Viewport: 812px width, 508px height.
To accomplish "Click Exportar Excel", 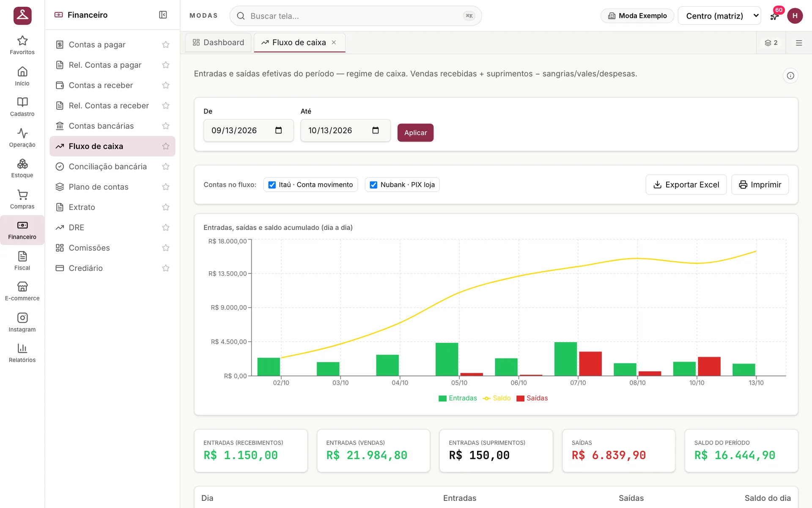I will pos(686,185).
